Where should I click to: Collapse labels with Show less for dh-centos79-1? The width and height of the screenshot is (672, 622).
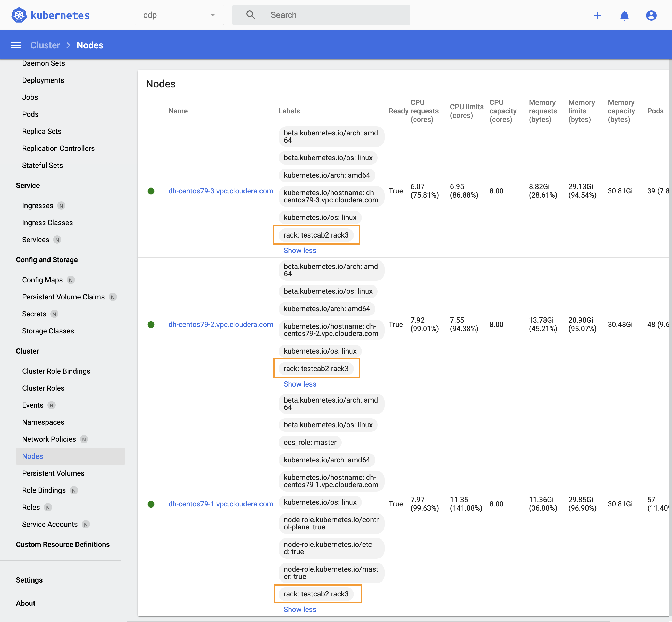(300, 610)
